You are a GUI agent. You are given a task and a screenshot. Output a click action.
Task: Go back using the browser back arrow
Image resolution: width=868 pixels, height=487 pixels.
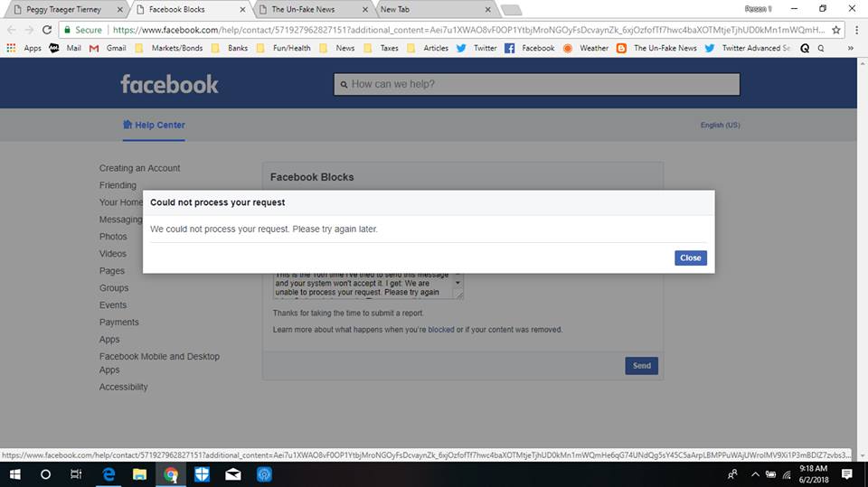pos(12,30)
